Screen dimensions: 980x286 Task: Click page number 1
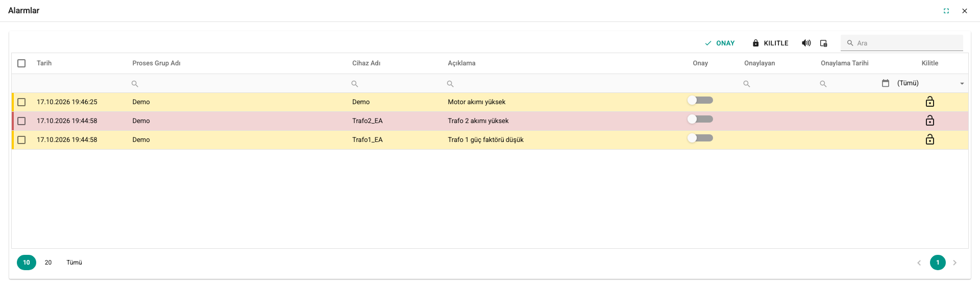point(938,263)
